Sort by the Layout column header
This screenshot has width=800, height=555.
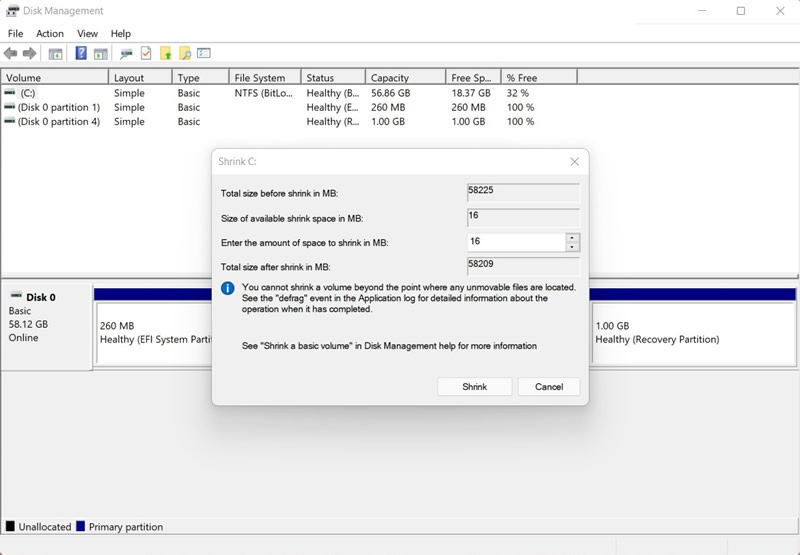(140, 78)
